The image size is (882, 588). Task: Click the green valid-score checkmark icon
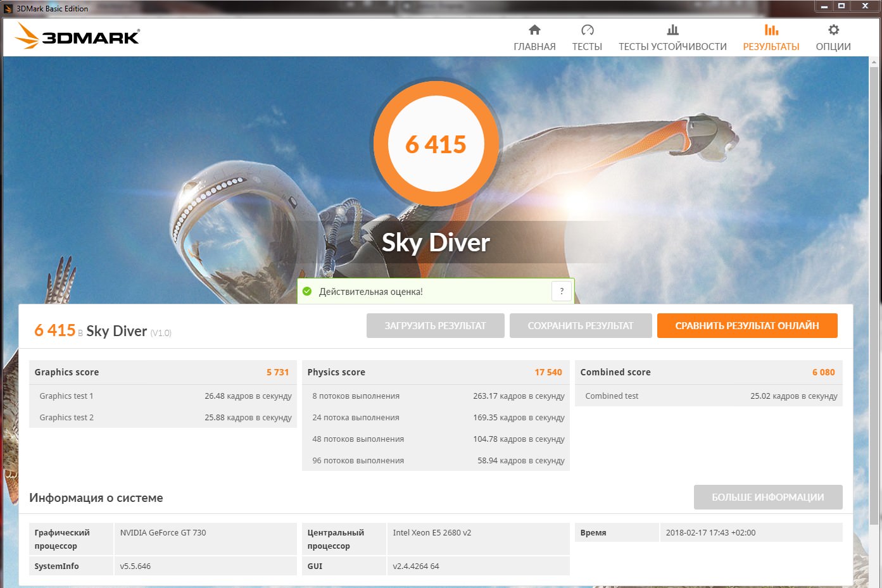tap(307, 291)
